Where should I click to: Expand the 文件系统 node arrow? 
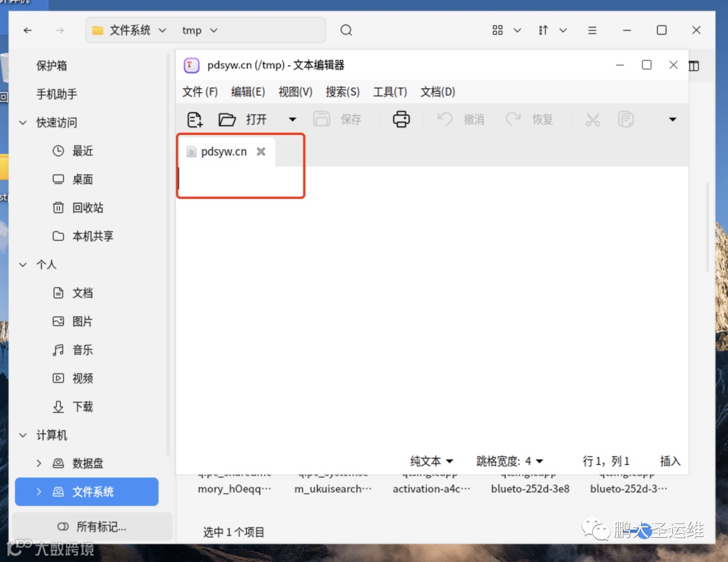click(x=39, y=491)
